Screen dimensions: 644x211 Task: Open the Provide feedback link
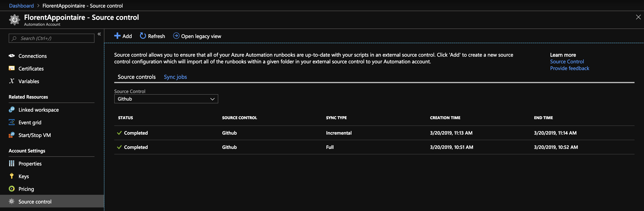click(569, 68)
